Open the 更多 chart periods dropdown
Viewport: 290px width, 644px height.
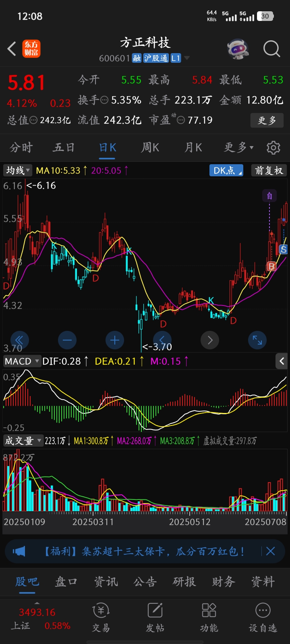[x=239, y=148]
